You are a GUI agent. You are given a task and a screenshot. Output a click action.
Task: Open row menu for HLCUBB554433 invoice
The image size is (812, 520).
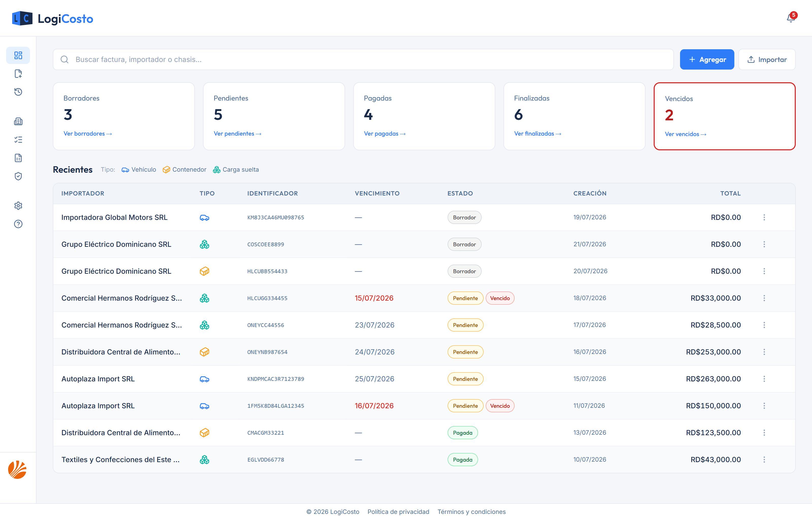click(x=764, y=271)
